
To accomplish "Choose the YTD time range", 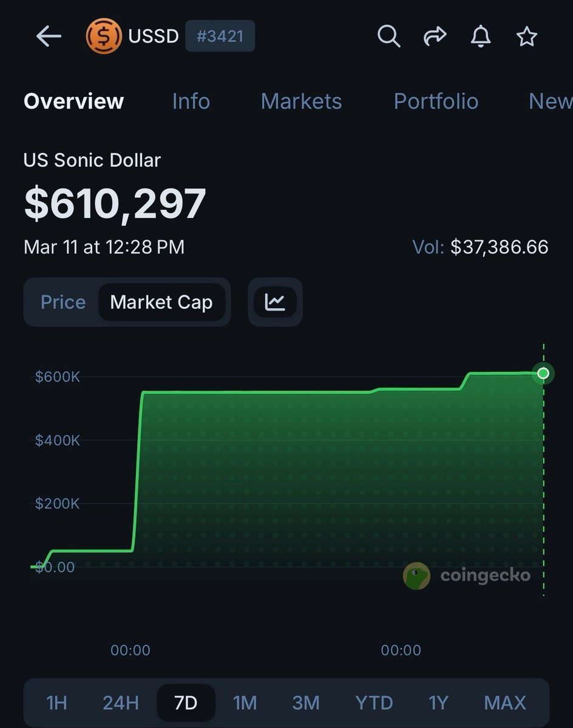I will (375, 703).
